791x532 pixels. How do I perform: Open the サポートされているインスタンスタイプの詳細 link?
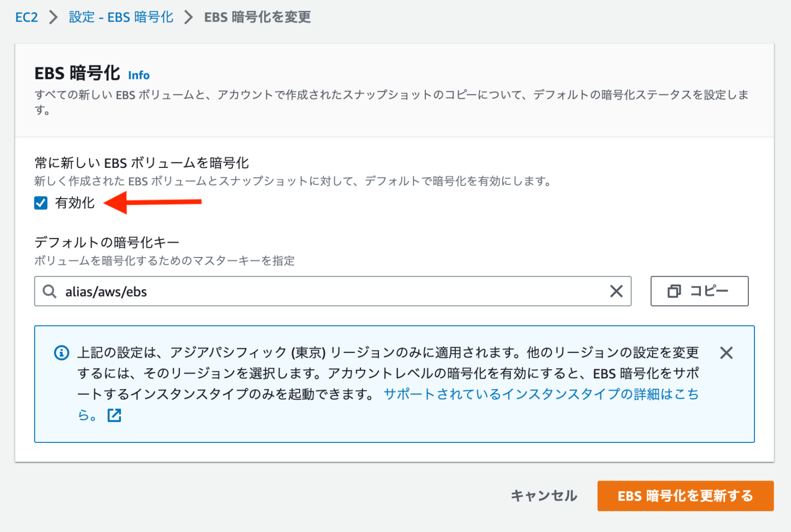point(541,394)
